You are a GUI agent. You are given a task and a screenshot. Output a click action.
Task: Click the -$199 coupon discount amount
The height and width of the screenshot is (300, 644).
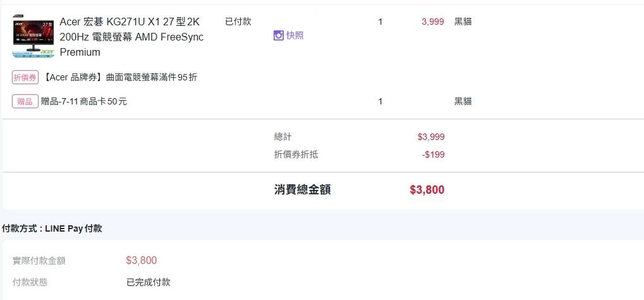pyautogui.click(x=434, y=154)
